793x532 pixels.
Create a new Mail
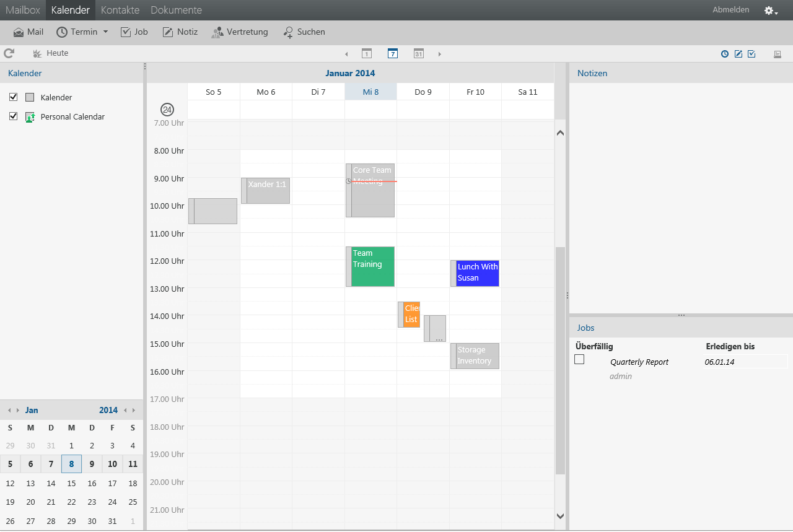[x=28, y=32]
